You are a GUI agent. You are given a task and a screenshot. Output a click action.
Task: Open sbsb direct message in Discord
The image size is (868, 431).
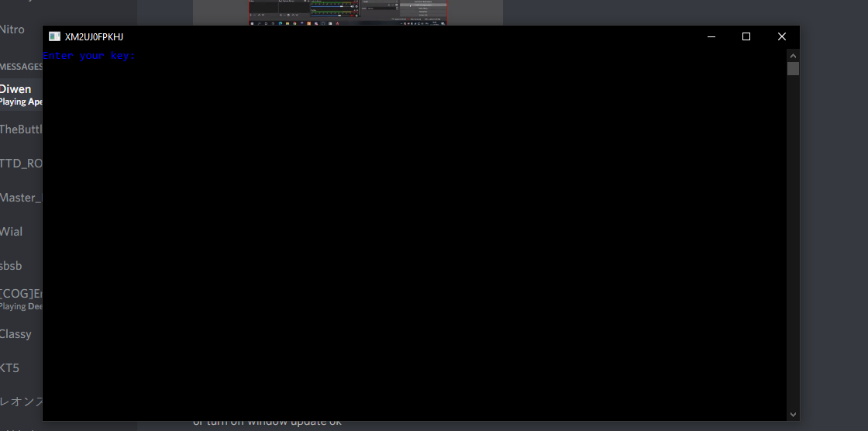coord(21,266)
